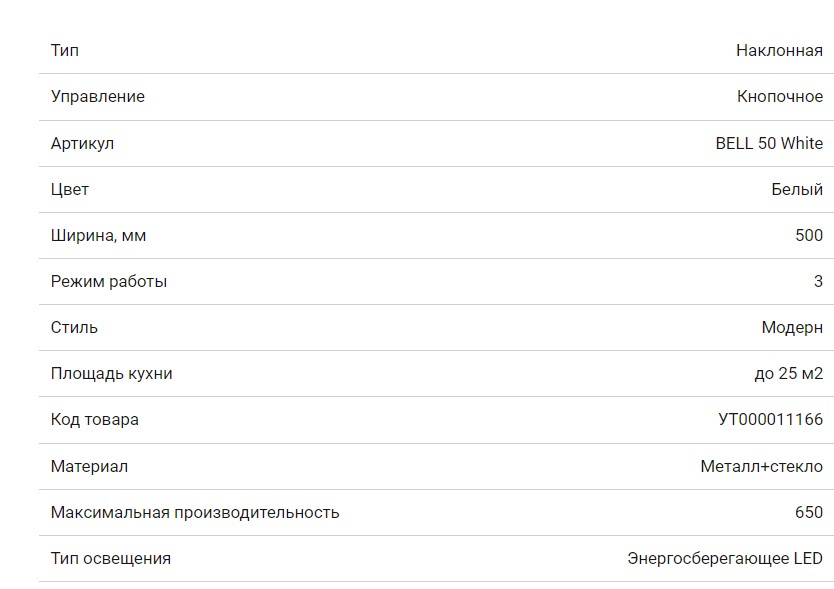Click the "Энергосберегающее LED" lighting value
This screenshot has width=834, height=589.
(725, 558)
